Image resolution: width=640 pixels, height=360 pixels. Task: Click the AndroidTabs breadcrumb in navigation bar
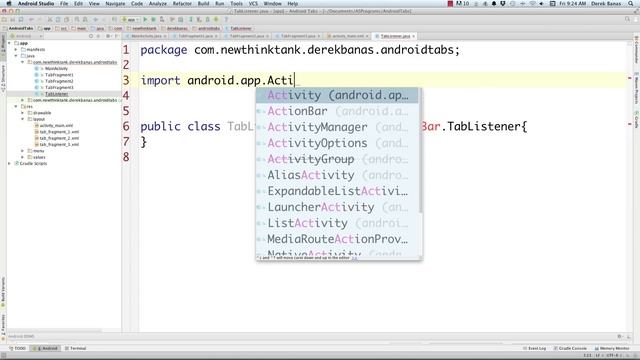18,28
